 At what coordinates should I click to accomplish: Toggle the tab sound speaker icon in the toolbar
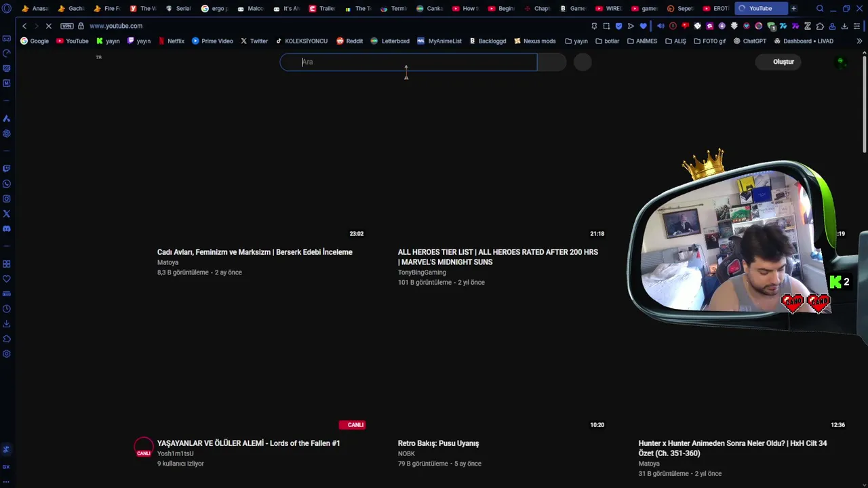(660, 26)
